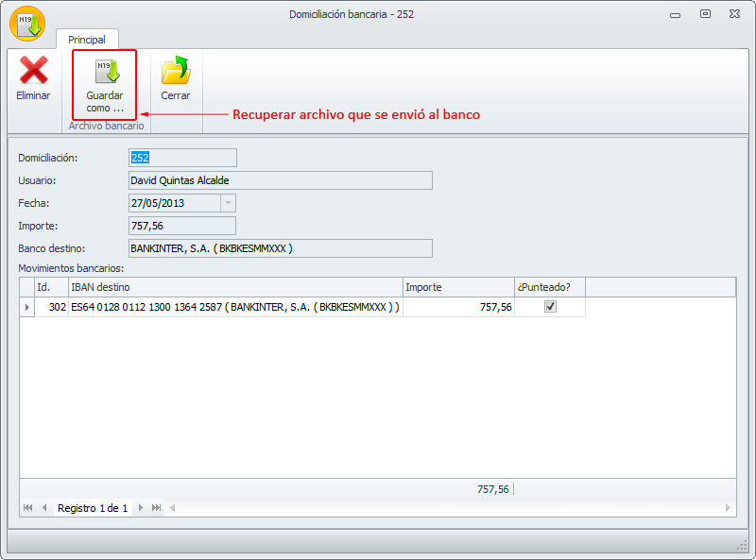Click horizontal scrollbar right arrow
This screenshot has width=756, height=560.
click(x=728, y=507)
